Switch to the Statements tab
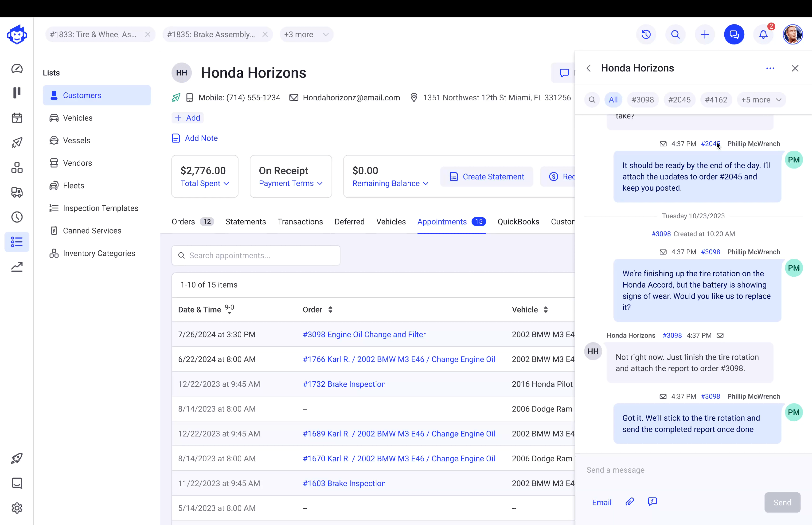 [246, 222]
